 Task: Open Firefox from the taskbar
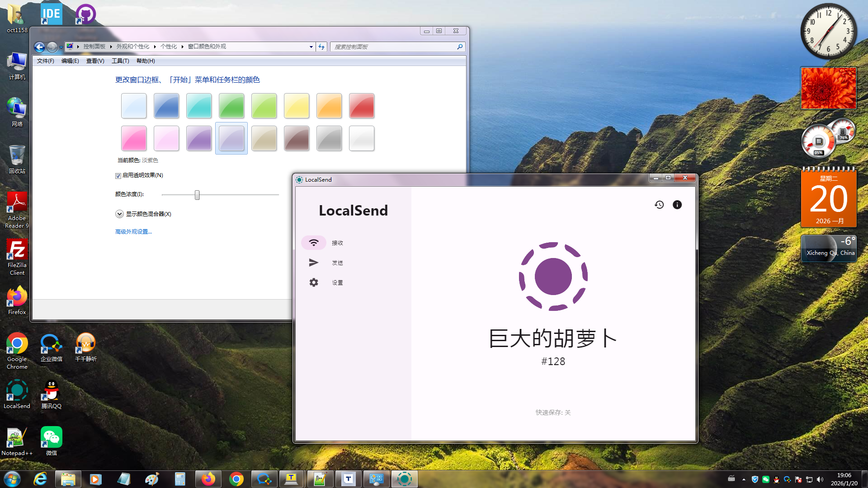point(208,479)
